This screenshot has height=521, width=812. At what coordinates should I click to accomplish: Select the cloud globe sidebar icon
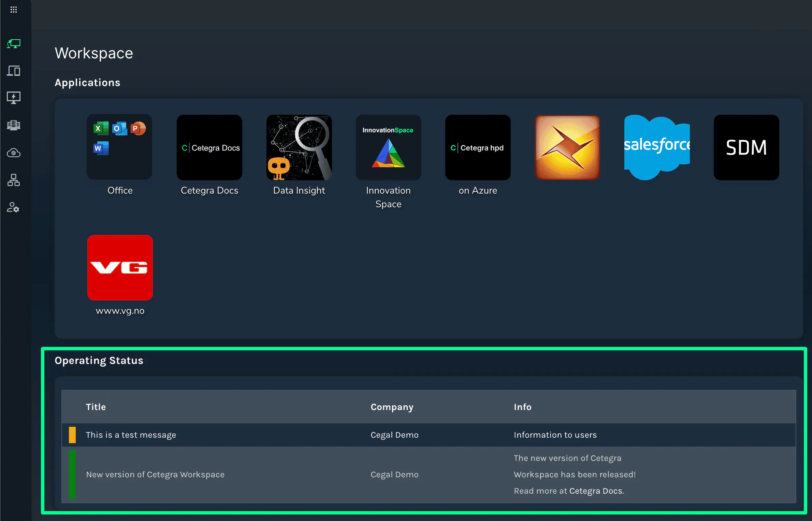pyautogui.click(x=14, y=153)
